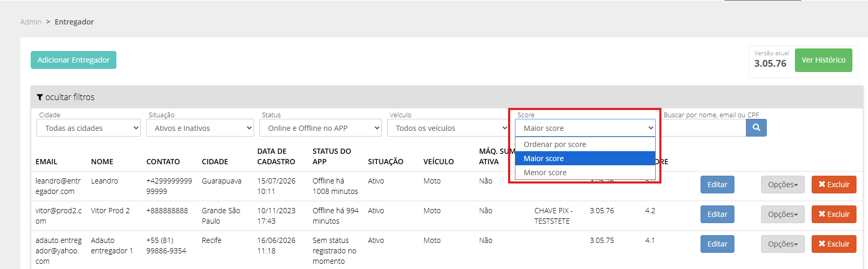Click the CIDADE column header
Screen dimensions: 868x269
tap(215, 162)
